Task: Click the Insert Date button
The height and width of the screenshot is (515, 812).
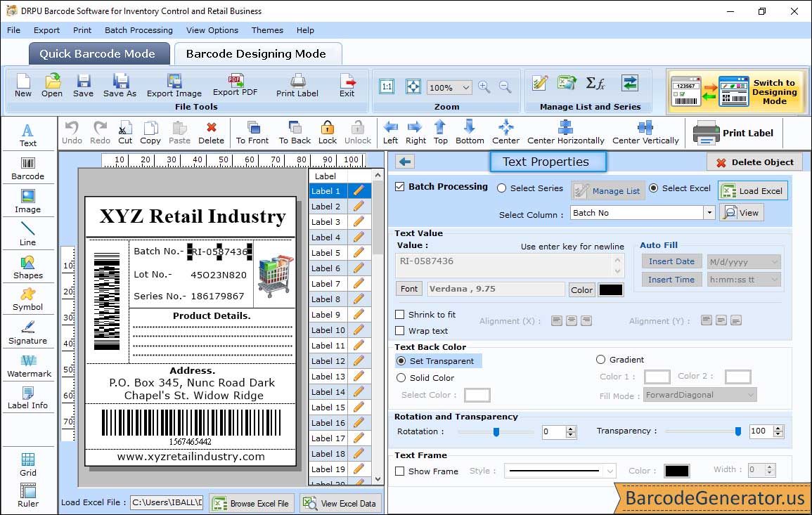Action: tap(671, 261)
